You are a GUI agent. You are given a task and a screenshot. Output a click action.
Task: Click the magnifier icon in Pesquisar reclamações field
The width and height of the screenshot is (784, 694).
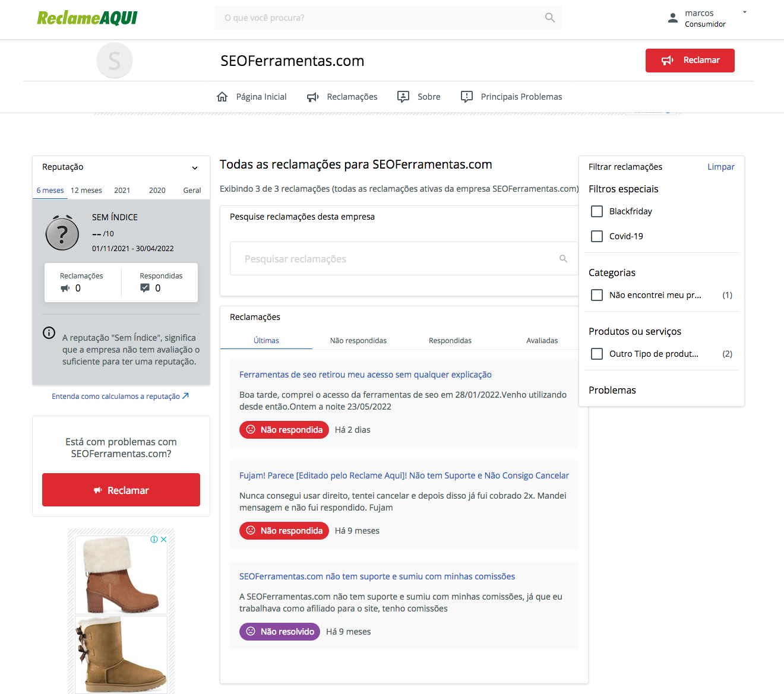point(564,259)
